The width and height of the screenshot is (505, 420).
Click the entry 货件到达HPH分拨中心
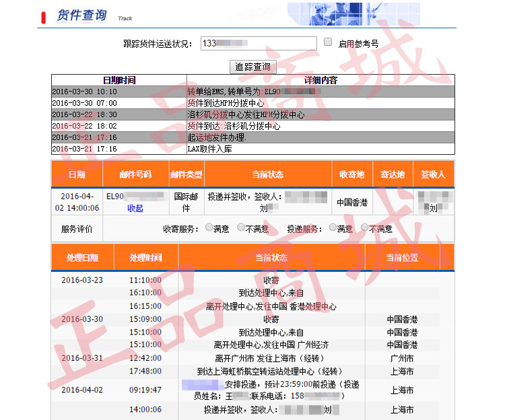pos(226,103)
